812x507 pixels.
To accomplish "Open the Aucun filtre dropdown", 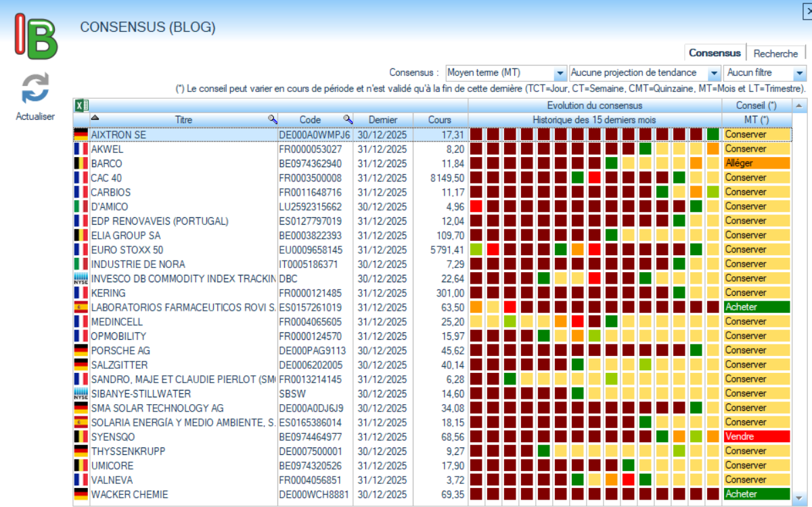I will 799,73.
